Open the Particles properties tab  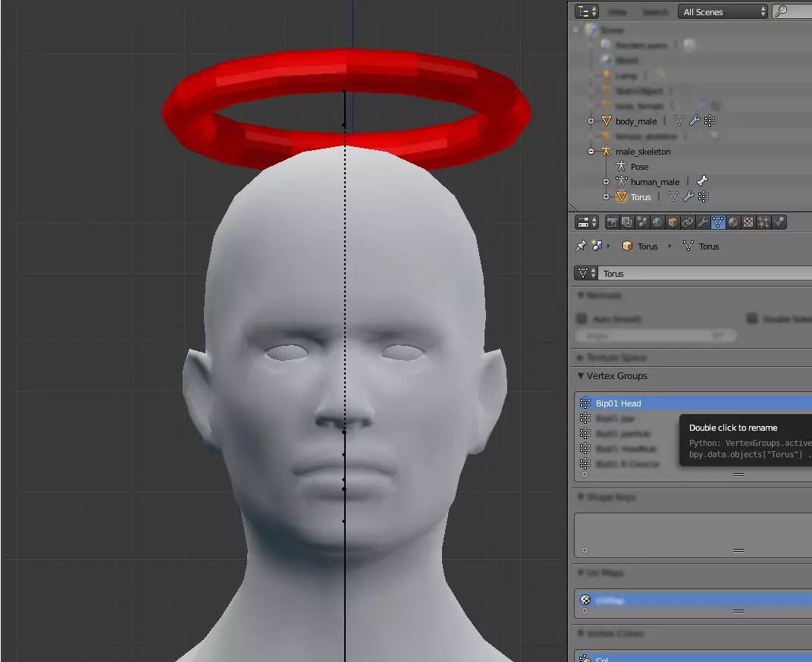click(763, 222)
